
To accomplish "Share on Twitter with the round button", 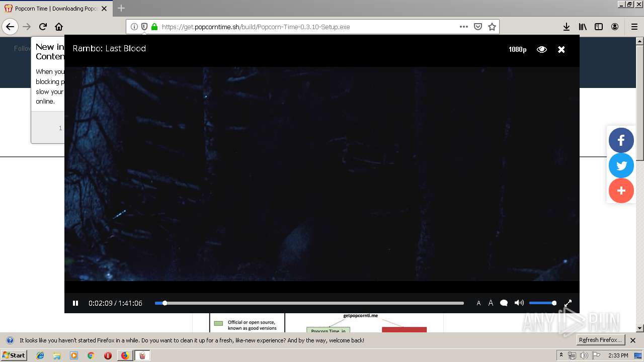I will (621, 165).
